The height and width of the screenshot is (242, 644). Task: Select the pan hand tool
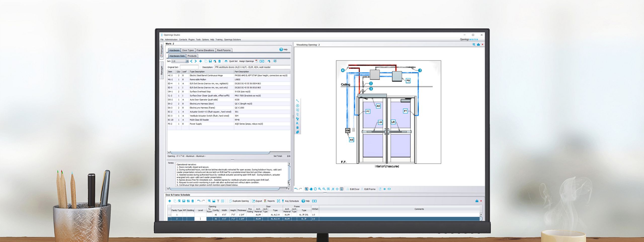311,189
